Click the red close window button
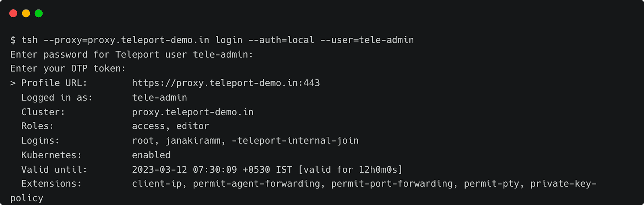Screen dimensions: 644x205 13,13
